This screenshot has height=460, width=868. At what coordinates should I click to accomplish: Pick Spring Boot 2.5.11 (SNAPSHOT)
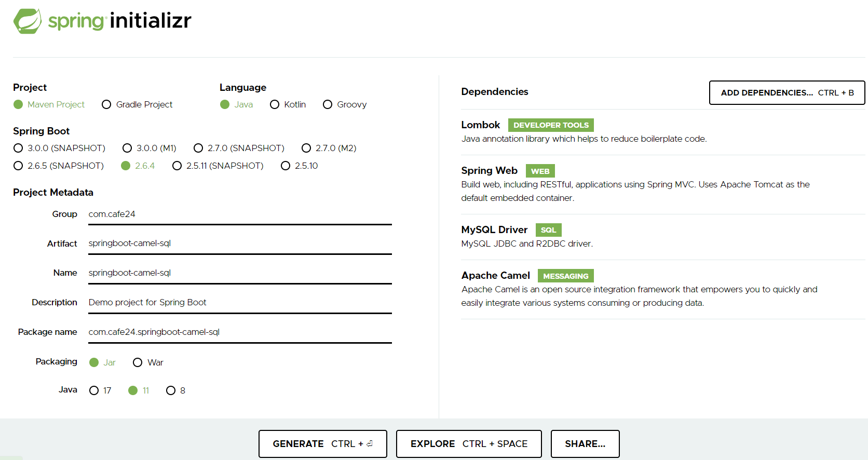(218, 166)
